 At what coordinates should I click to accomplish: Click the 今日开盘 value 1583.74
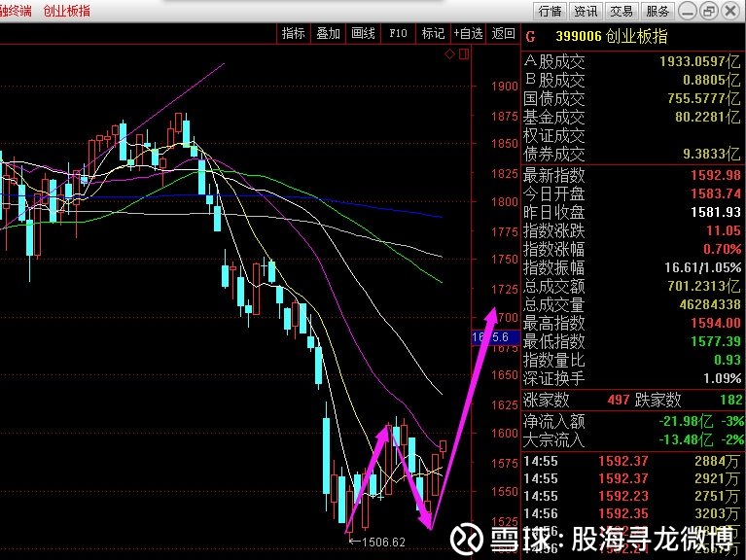click(x=716, y=193)
